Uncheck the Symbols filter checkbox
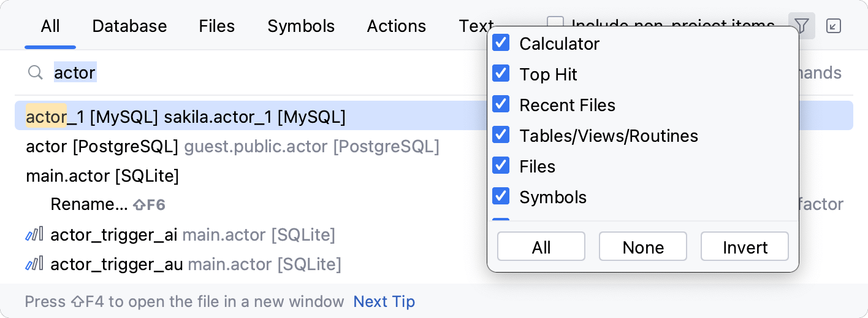 coord(501,197)
